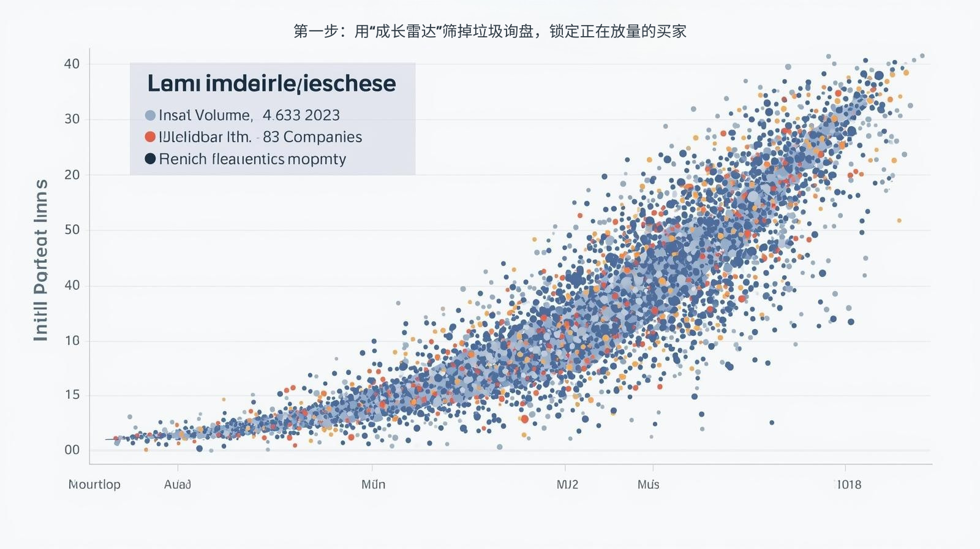This screenshot has width=980, height=549.
Task: Click the vertical y-axis title text
Action: point(40,260)
